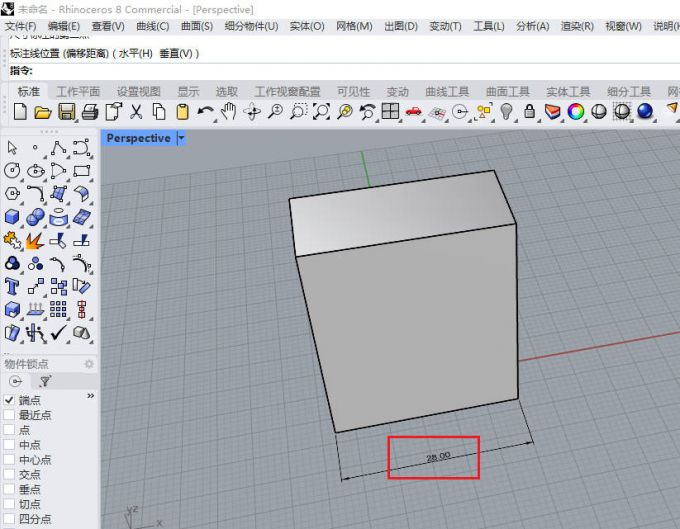Select the Pan hand tool
Screen dimensions: 680x529
[229, 112]
